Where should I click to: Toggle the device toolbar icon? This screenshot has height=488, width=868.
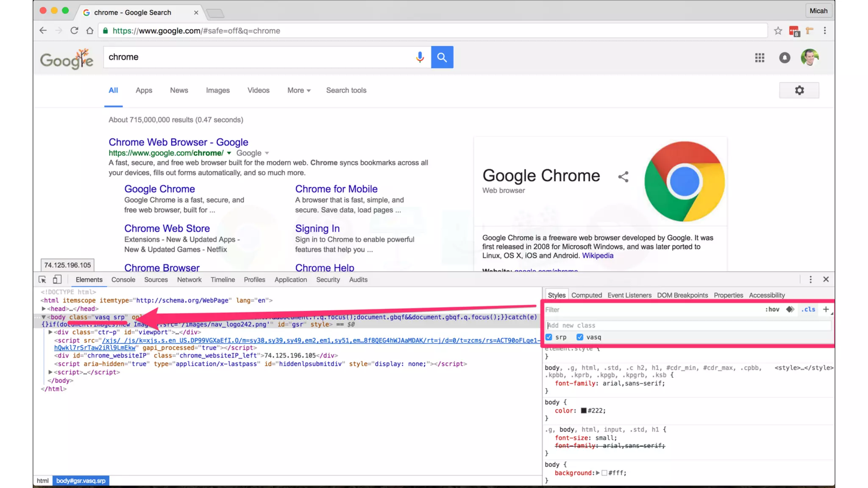(x=57, y=280)
